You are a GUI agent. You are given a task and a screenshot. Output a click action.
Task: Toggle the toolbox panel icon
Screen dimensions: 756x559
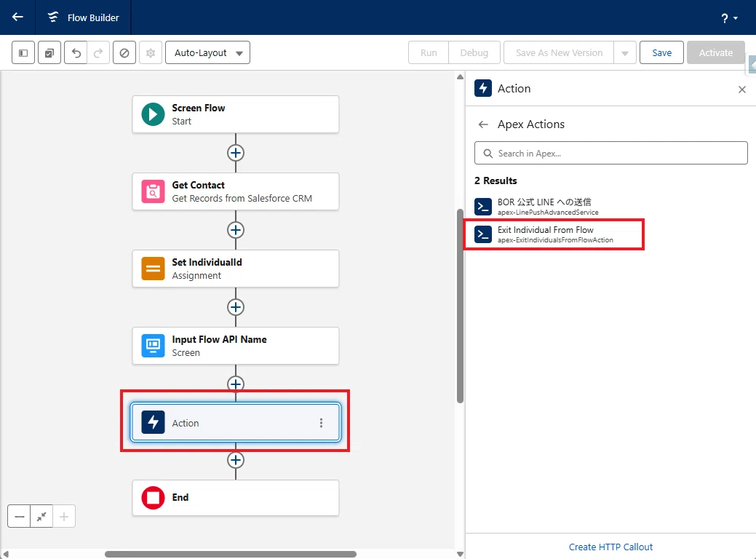click(23, 52)
